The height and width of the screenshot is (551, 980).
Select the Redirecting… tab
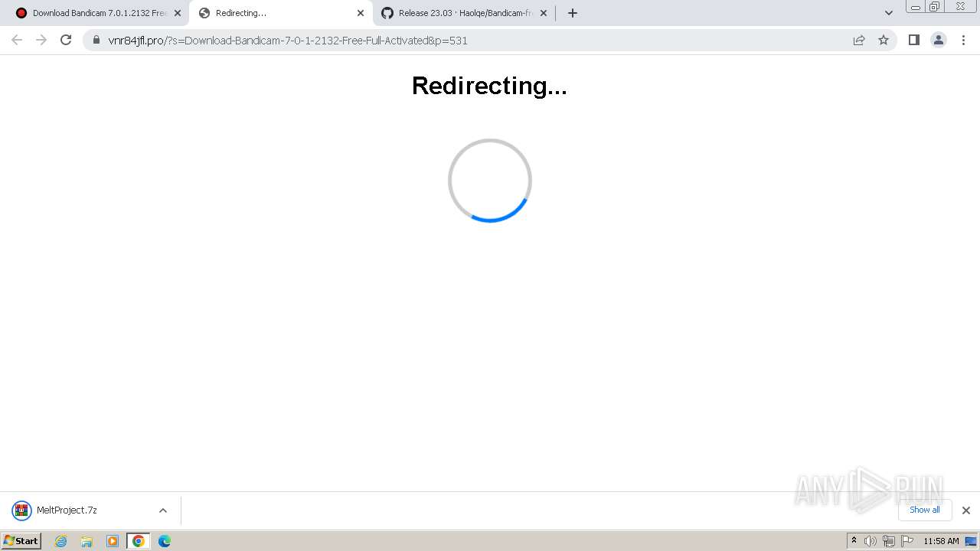point(280,13)
